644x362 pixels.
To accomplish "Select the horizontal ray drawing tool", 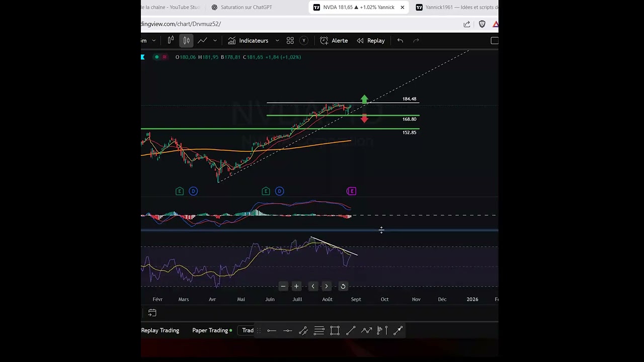I will [288, 330].
